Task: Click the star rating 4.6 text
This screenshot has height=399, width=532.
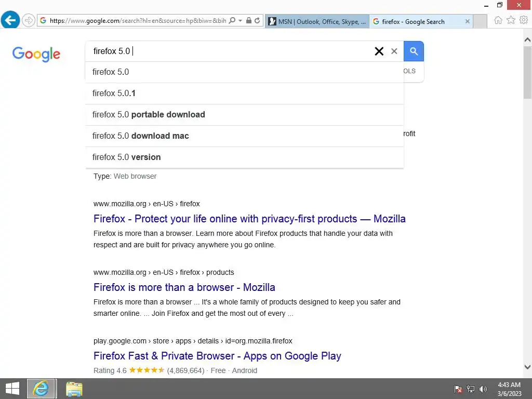Action: tap(110, 370)
